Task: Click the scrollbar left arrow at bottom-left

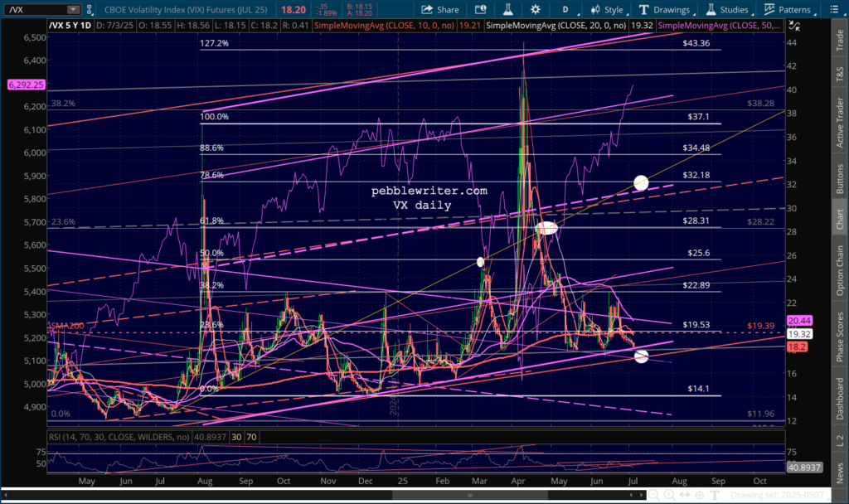Action: pyautogui.click(x=5, y=495)
